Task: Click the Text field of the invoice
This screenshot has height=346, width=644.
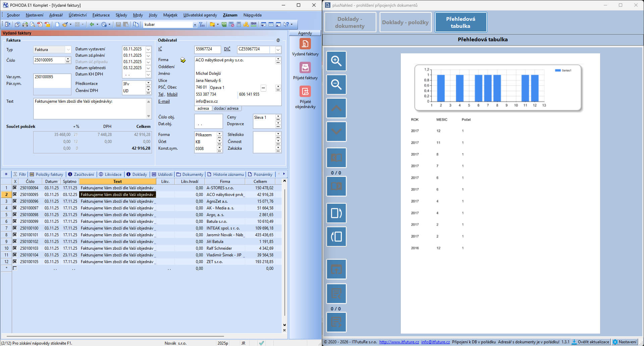Action: [x=90, y=109]
